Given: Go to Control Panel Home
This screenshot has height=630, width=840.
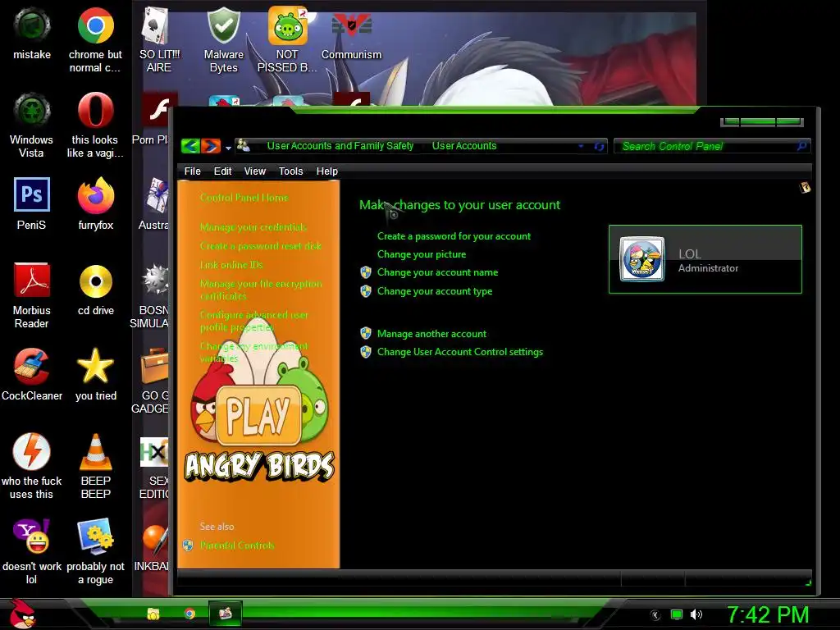Looking at the screenshot, I should pos(244,198).
